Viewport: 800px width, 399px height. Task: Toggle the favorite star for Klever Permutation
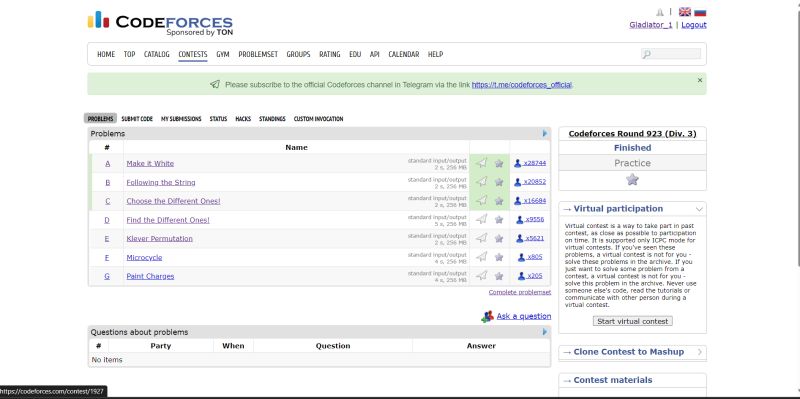pyautogui.click(x=499, y=238)
